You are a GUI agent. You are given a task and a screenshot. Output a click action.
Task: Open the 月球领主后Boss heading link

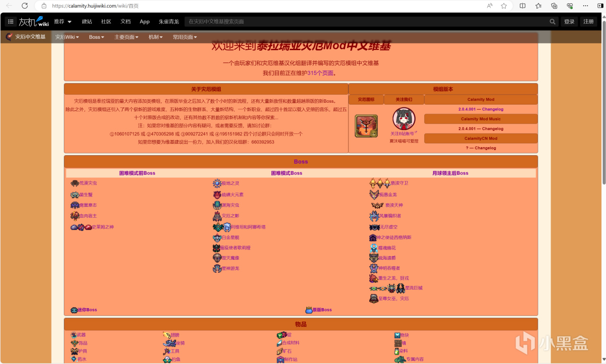point(450,173)
